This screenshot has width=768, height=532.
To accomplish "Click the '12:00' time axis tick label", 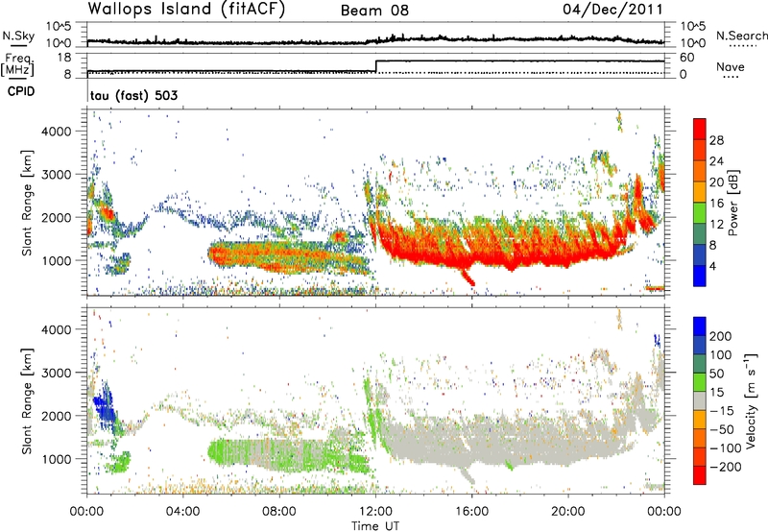I will pos(375,512).
